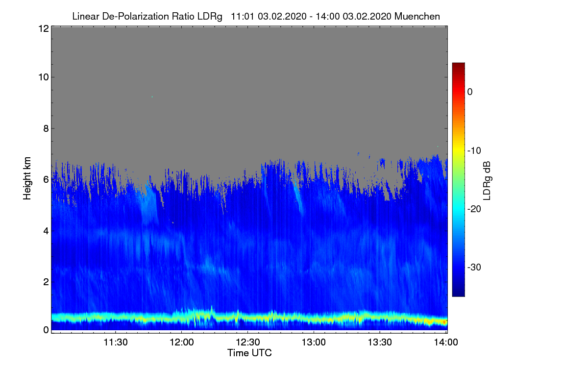Click the colorbar value '0'

(x=470, y=92)
